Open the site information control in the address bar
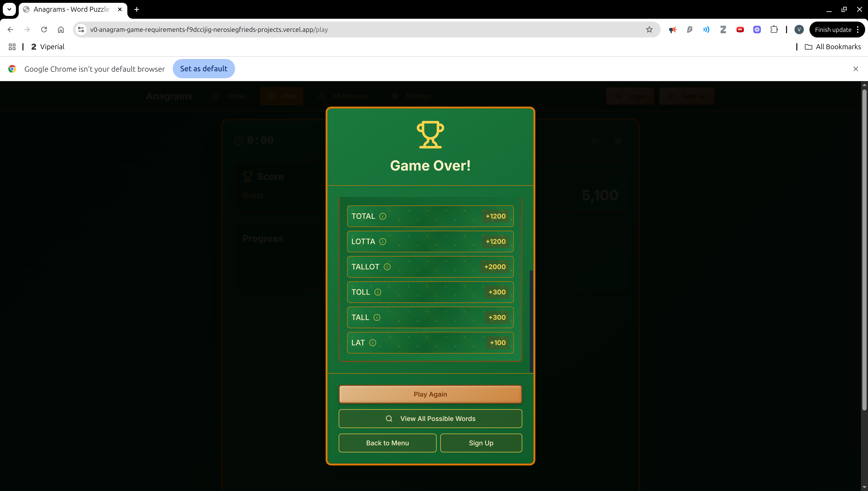 (81, 30)
